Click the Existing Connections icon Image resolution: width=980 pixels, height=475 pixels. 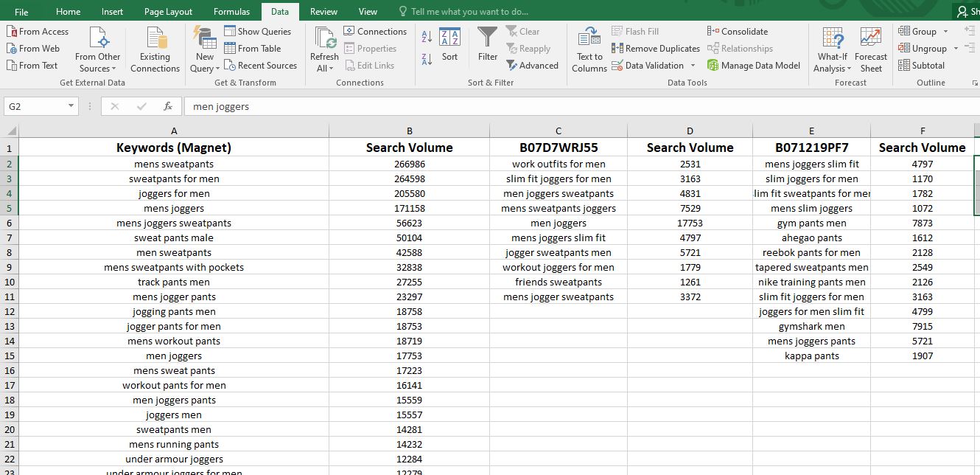[155, 49]
